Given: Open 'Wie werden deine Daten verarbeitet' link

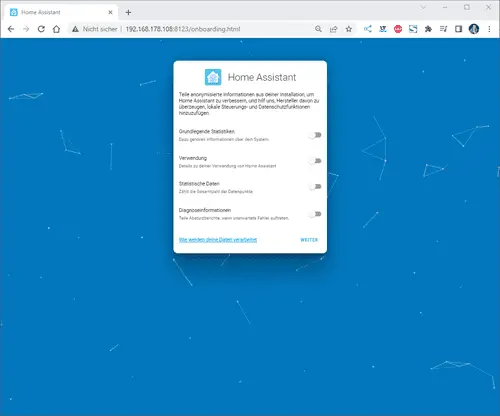Looking at the screenshot, I should pyautogui.click(x=218, y=239).
